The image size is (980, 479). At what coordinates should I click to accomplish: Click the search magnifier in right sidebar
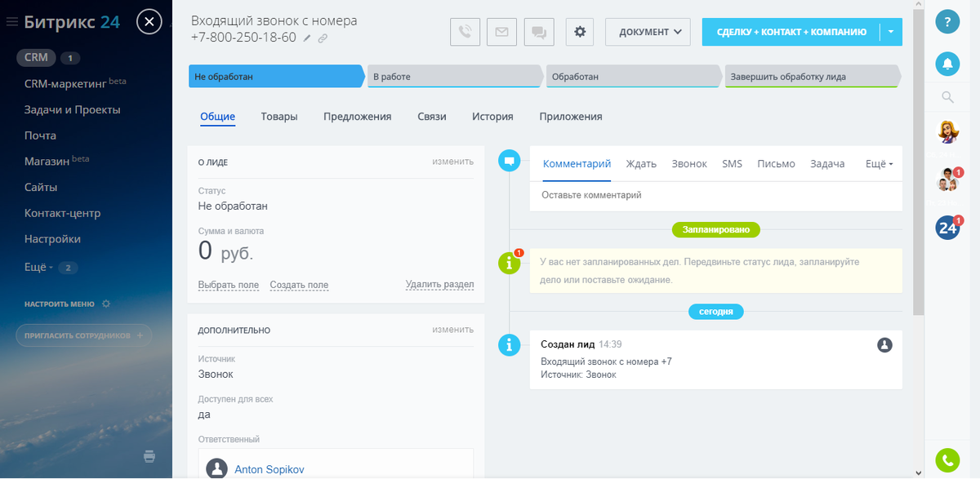pos(947,97)
